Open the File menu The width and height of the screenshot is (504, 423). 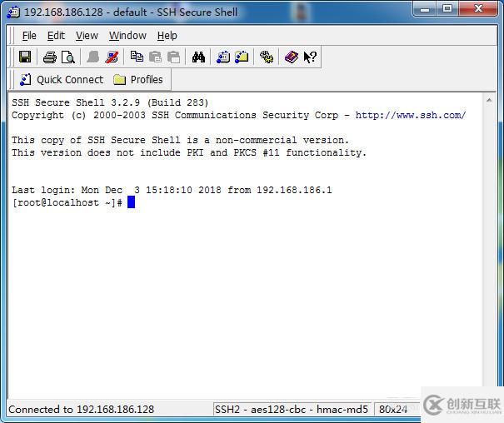coord(29,36)
